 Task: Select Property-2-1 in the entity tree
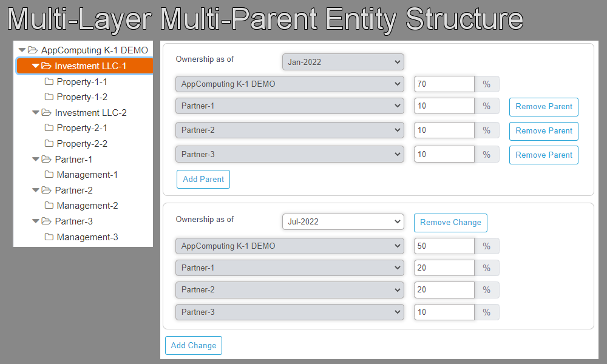click(82, 128)
